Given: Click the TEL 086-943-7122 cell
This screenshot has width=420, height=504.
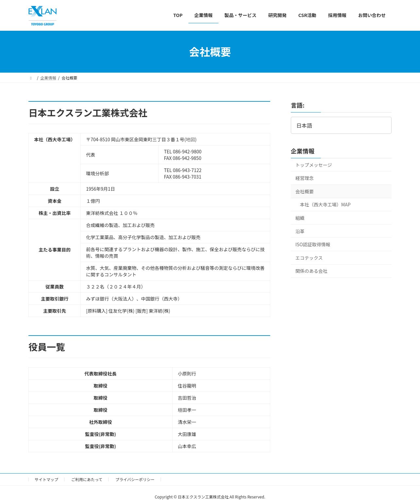Looking at the screenshot, I should point(214,173).
